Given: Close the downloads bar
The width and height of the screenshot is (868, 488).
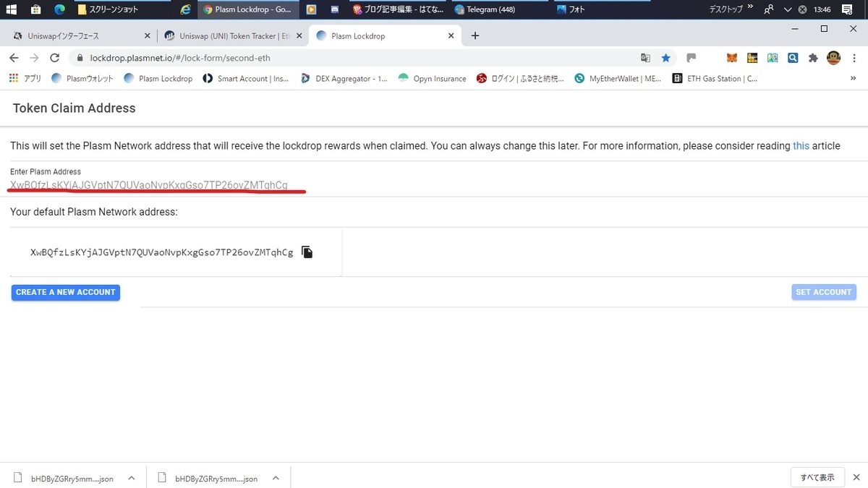Looking at the screenshot, I should click(856, 477).
